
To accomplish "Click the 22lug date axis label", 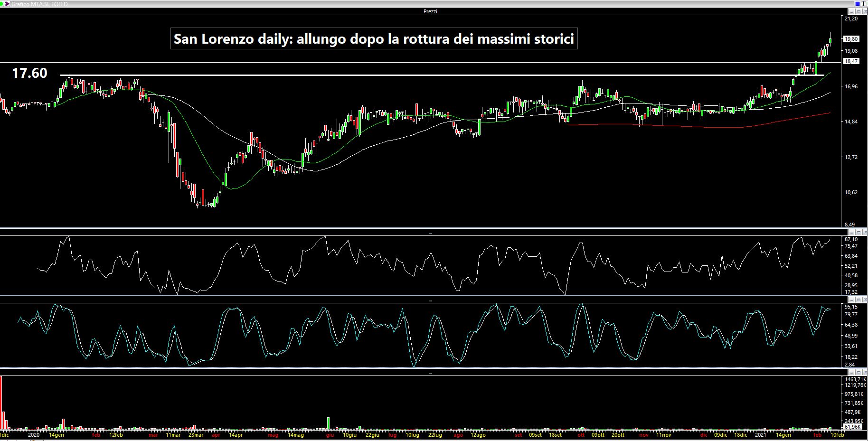I will [x=435, y=434].
